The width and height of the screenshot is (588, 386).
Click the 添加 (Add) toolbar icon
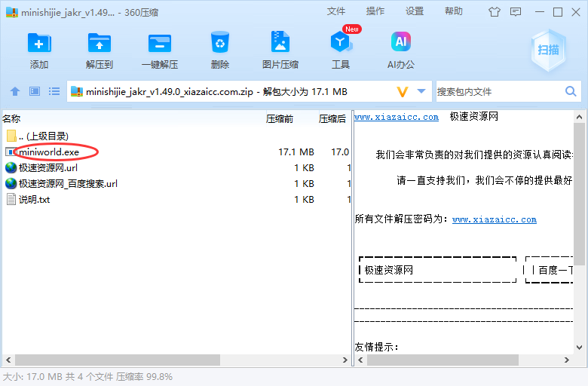pyautogui.click(x=39, y=43)
